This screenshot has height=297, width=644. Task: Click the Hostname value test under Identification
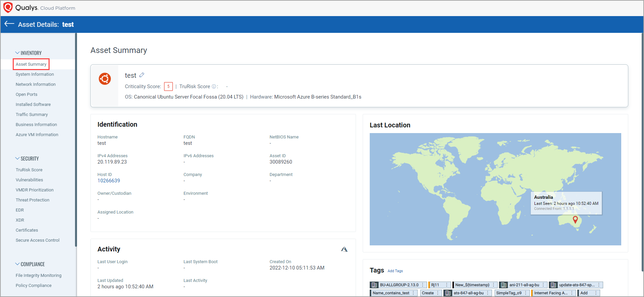[102, 143]
